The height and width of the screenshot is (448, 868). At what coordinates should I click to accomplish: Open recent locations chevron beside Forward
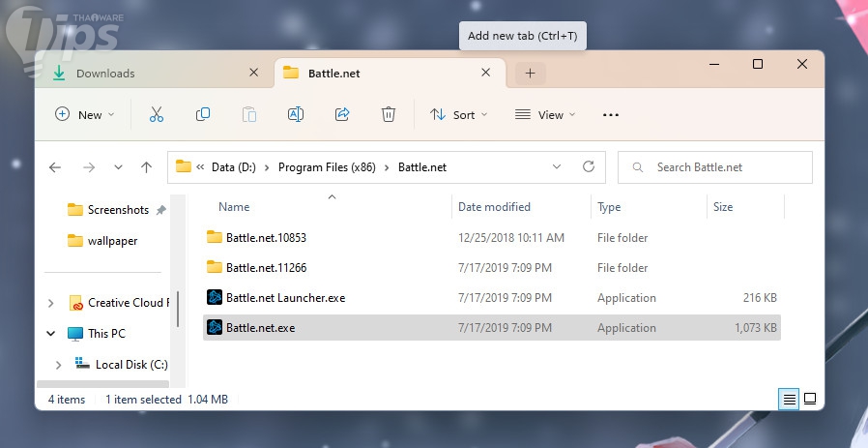(x=118, y=167)
